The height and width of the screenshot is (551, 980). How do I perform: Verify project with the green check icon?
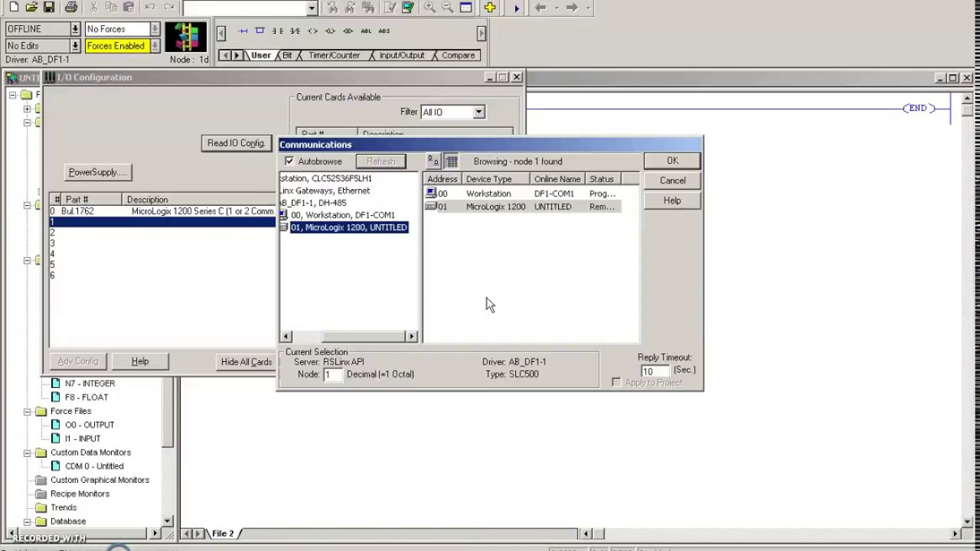tap(407, 8)
